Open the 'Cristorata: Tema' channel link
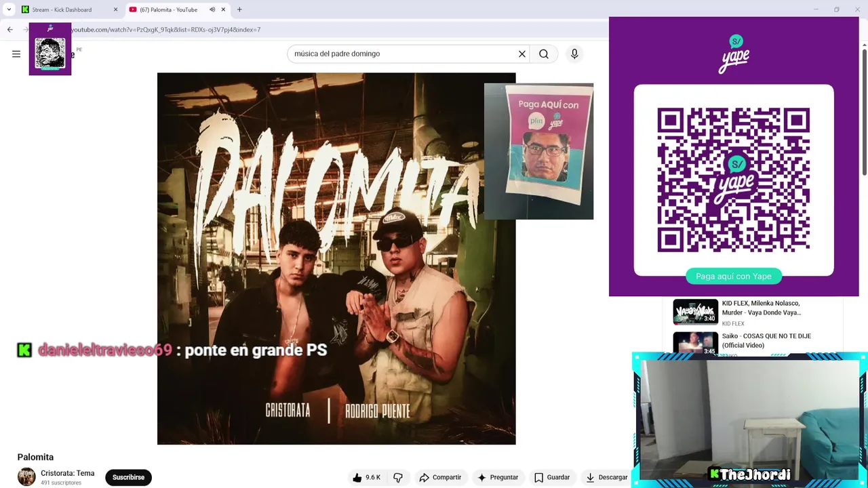This screenshot has height=488, width=868. (67, 473)
